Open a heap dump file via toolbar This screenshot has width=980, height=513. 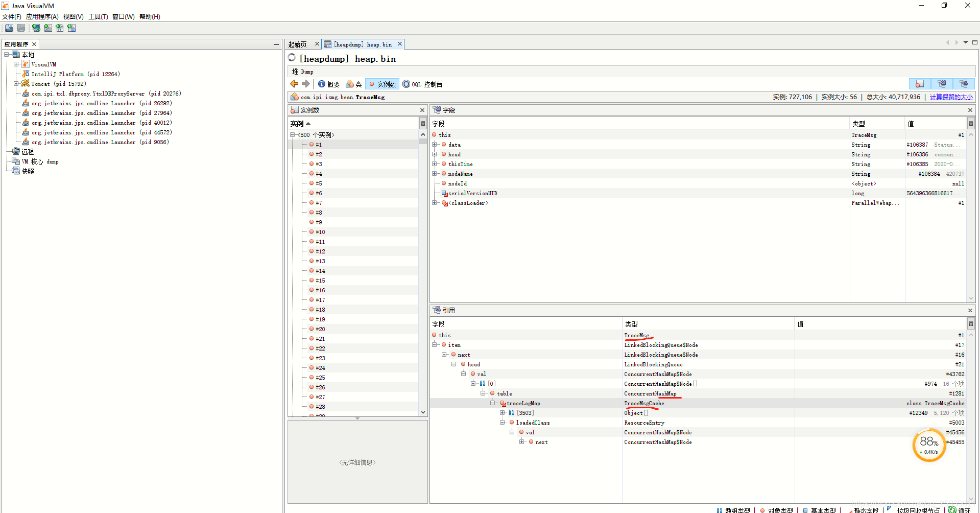(9, 28)
